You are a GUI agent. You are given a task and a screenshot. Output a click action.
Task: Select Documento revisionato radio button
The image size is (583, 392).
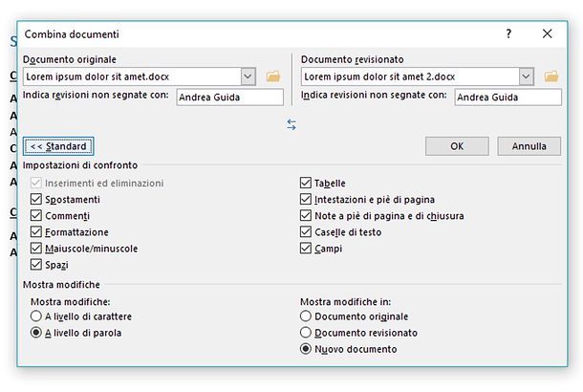point(306,333)
